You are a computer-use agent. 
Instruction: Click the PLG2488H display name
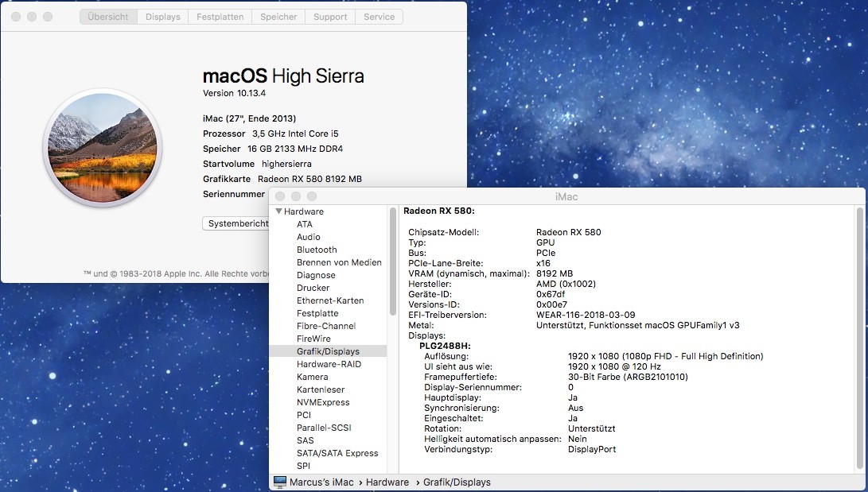pyautogui.click(x=445, y=346)
